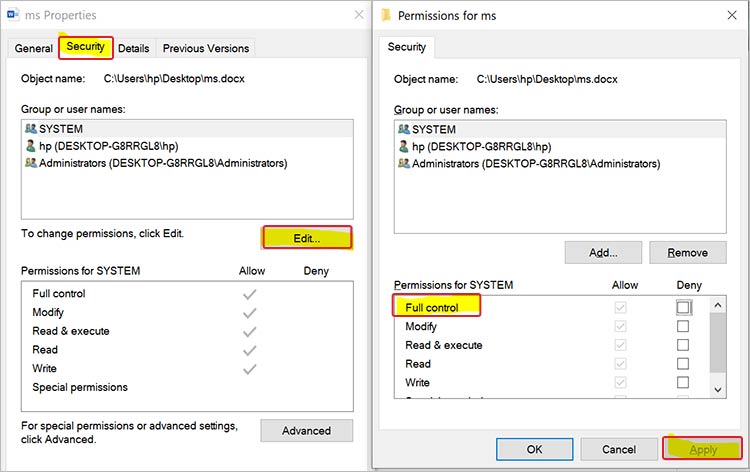Click the Apply button
This screenshot has height=472, width=750.
point(703,450)
